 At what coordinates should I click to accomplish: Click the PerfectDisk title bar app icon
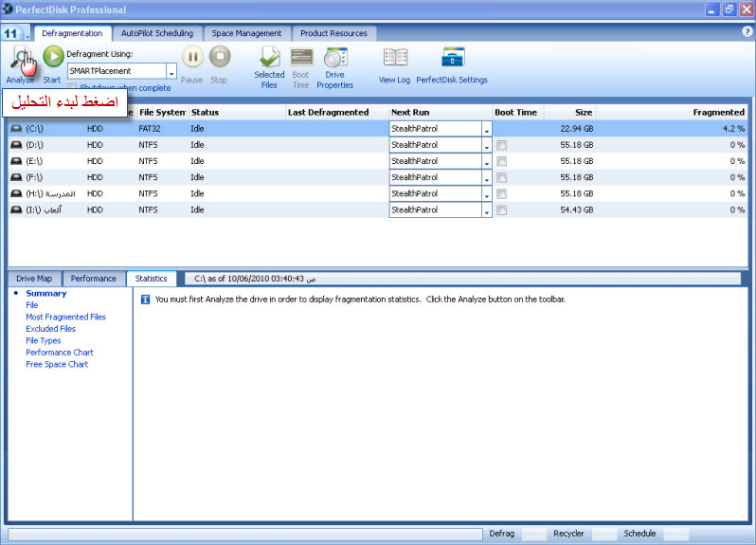coord(7,9)
